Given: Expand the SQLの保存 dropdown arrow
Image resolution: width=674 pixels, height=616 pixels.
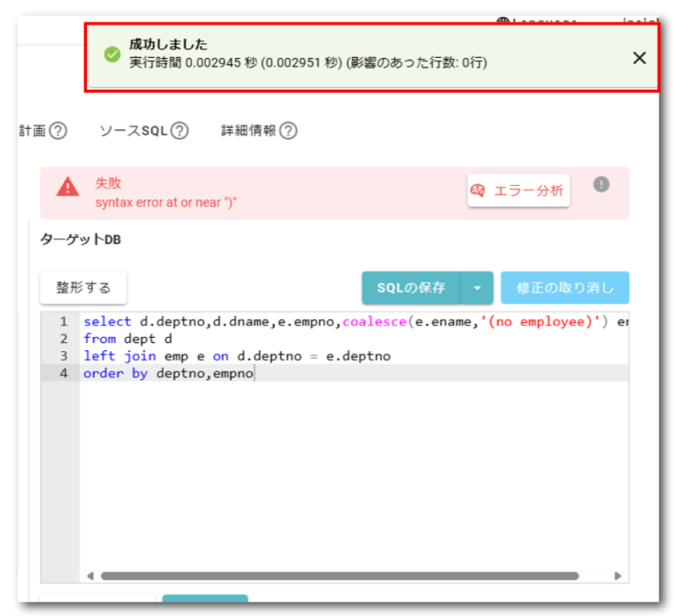Looking at the screenshot, I should 477,288.
